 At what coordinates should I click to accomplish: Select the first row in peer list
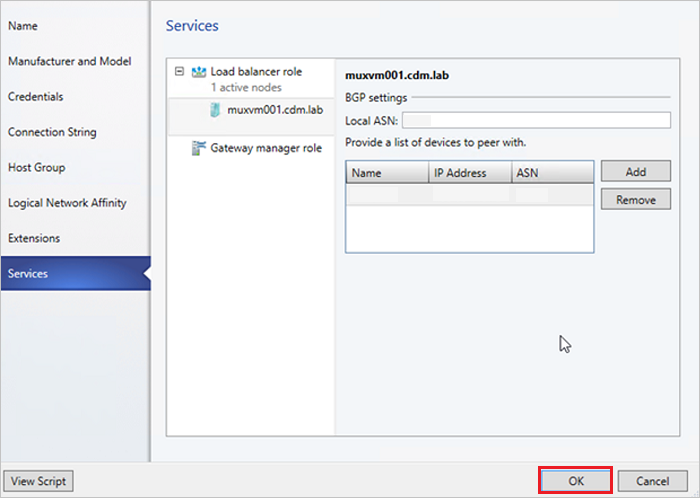pos(470,195)
